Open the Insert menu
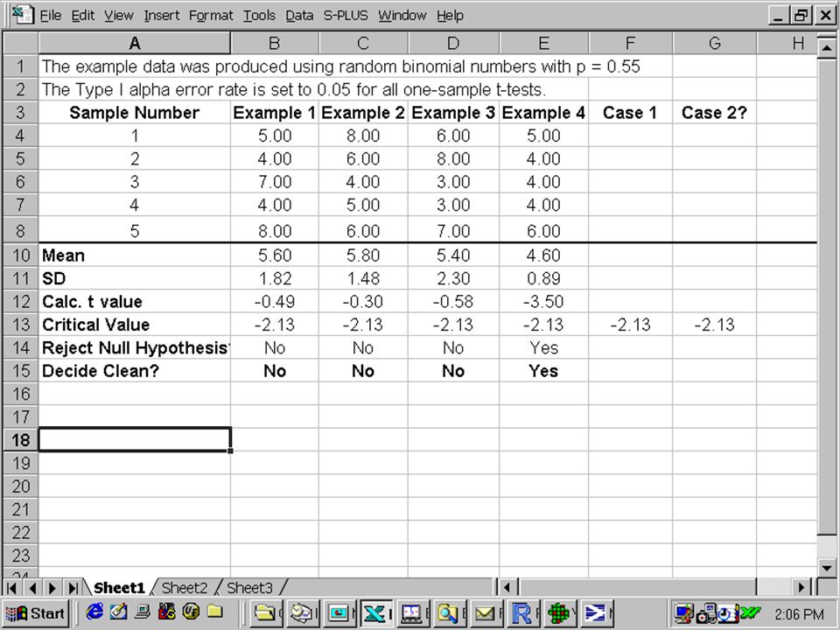This screenshot has width=840, height=630. click(x=161, y=16)
